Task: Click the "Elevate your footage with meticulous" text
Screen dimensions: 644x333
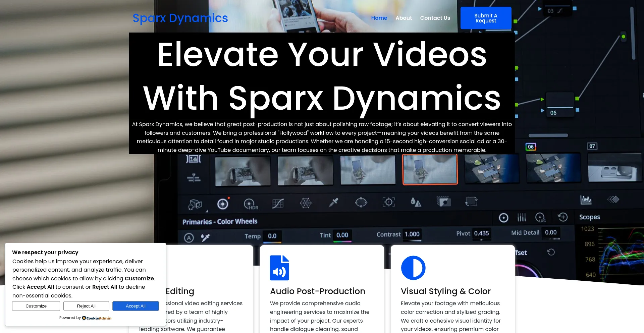Action: (451, 316)
